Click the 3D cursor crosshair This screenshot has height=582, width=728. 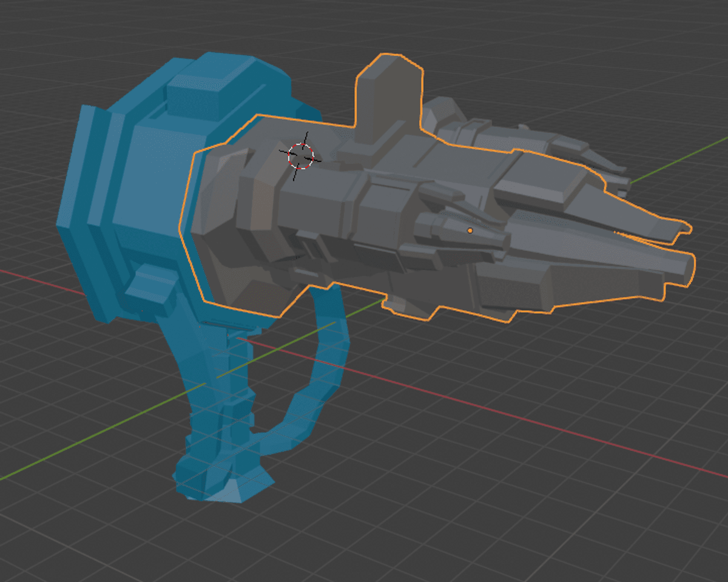click(302, 155)
